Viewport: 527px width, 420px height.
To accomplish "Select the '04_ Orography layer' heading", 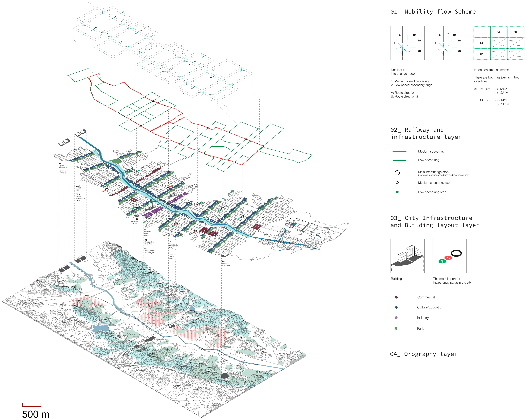I will [x=424, y=354].
